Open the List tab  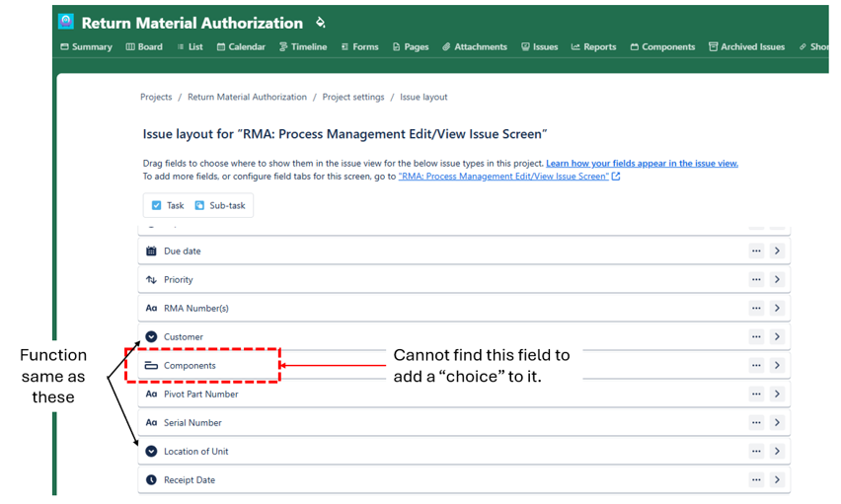[x=190, y=47]
